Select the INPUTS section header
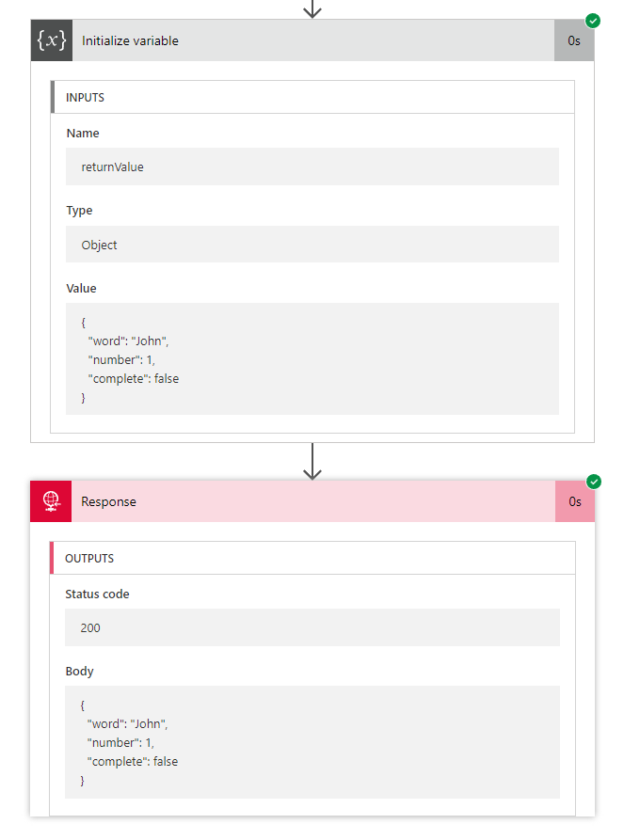 click(x=85, y=98)
